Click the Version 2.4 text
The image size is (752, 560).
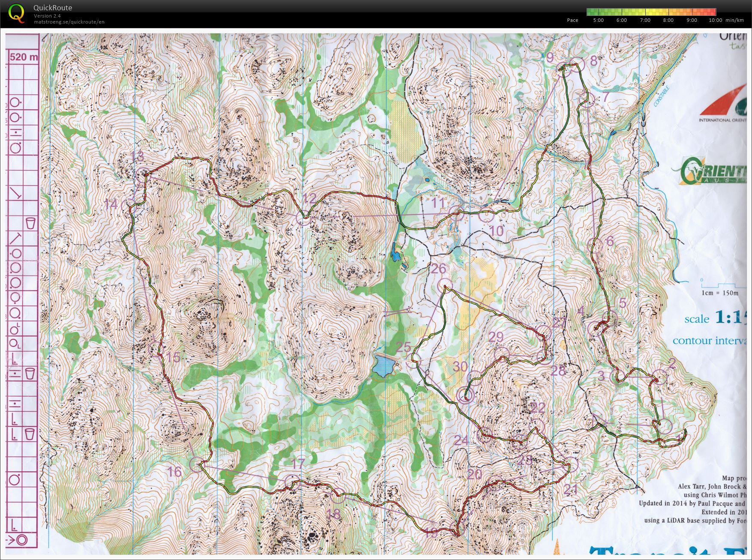coord(47,15)
